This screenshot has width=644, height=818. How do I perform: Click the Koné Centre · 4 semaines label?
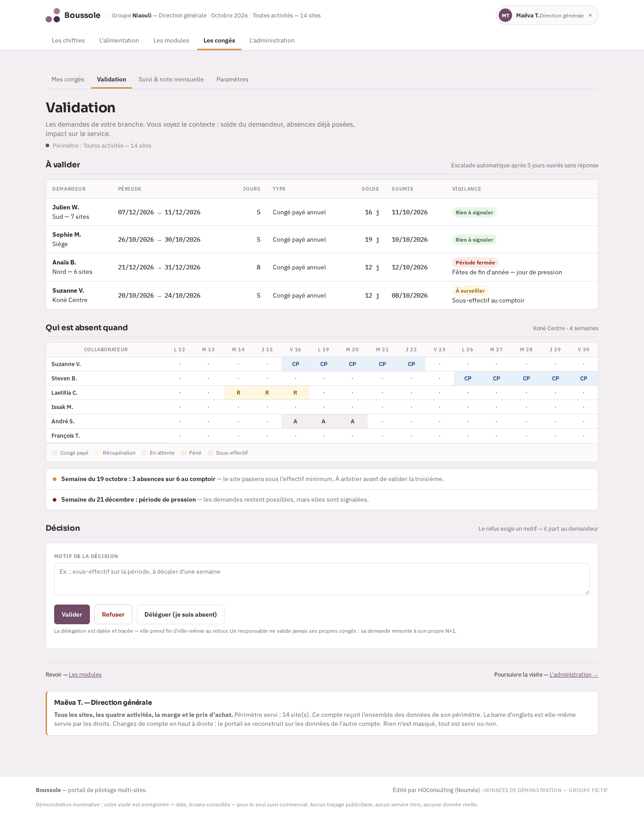(566, 328)
